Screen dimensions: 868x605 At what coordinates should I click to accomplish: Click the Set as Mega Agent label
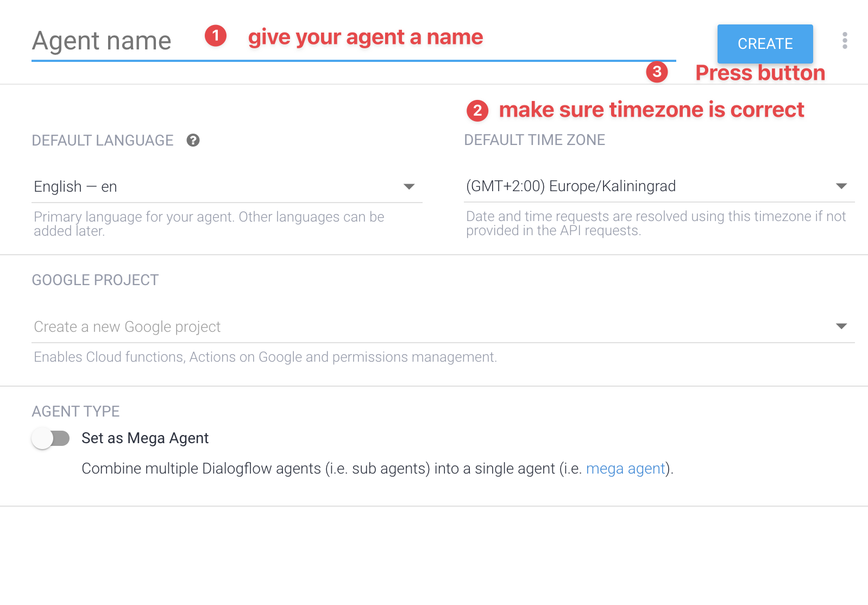click(x=145, y=438)
